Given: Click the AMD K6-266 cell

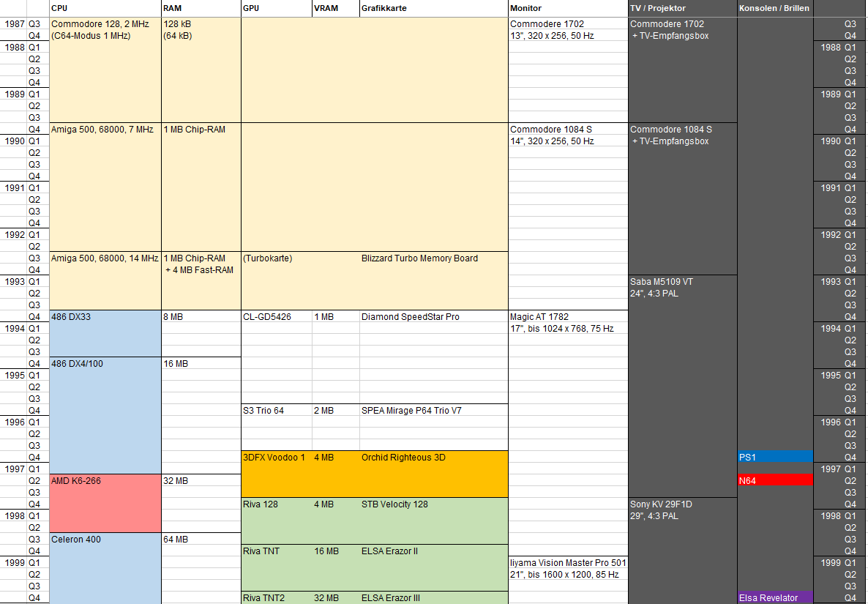Looking at the screenshot, I should 105,480.
